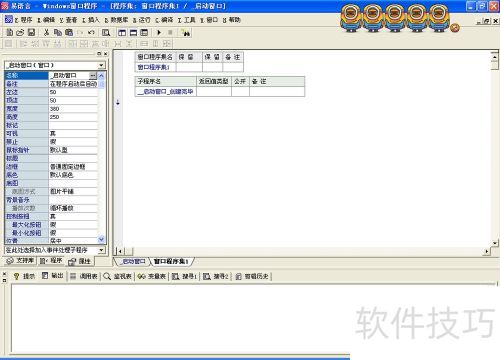Switch to the _启动窗口 editor tab
This screenshot has height=360, width=500.
point(132,261)
